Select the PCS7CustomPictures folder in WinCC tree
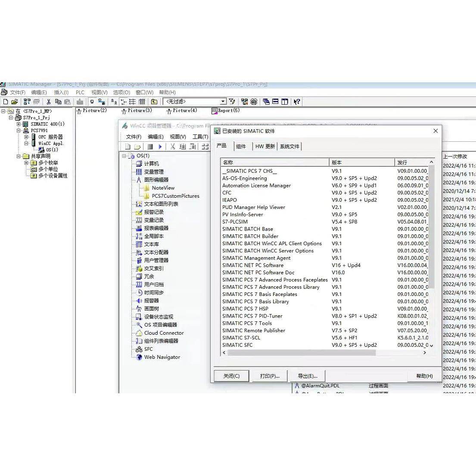The width and height of the screenshot is (476, 476). point(175,196)
